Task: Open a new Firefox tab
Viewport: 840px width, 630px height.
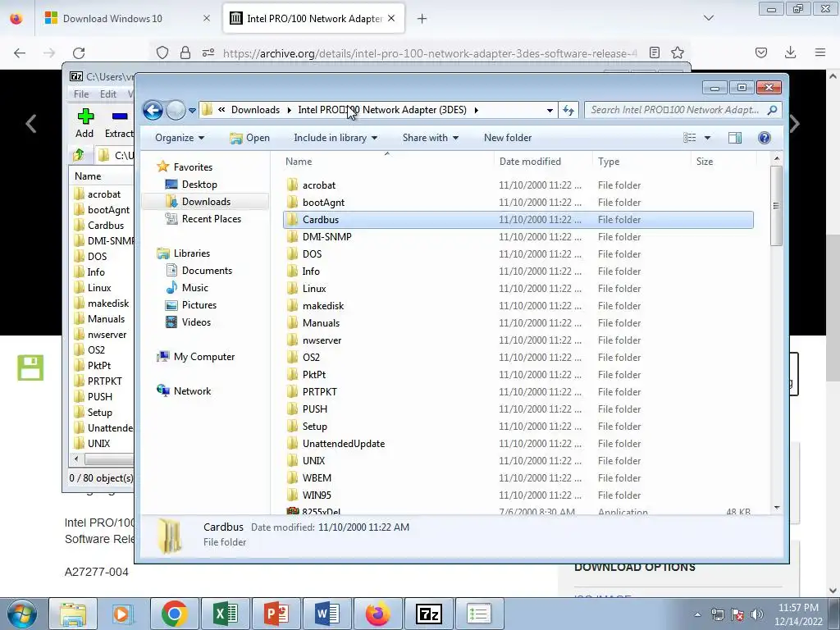Action: point(422,19)
